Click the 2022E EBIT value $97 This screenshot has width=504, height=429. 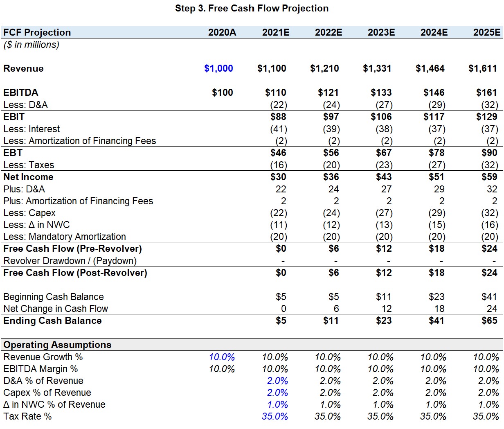coord(331,117)
